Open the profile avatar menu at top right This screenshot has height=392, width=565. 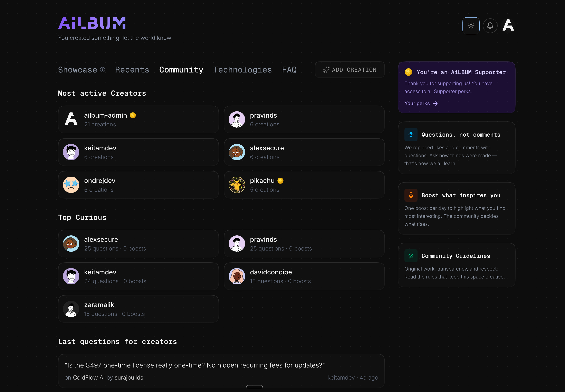[x=508, y=25]
